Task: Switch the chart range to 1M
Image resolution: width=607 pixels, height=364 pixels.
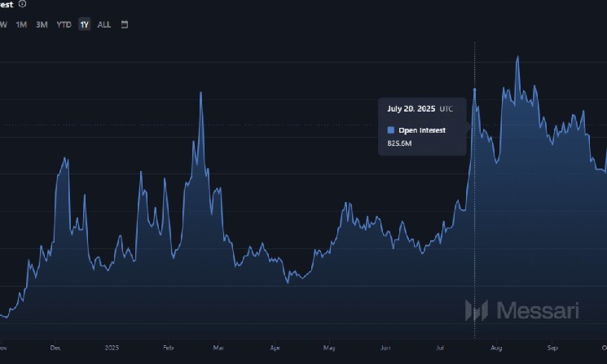Action: click(22, 24)
